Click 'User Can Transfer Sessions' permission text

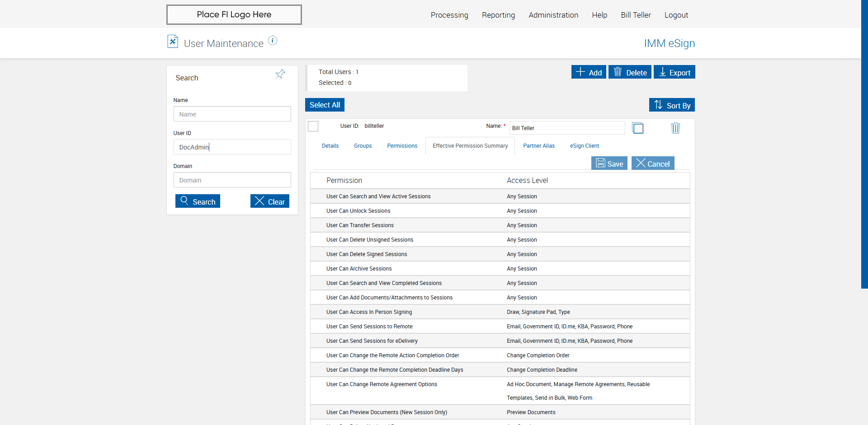tap(360, 225)
